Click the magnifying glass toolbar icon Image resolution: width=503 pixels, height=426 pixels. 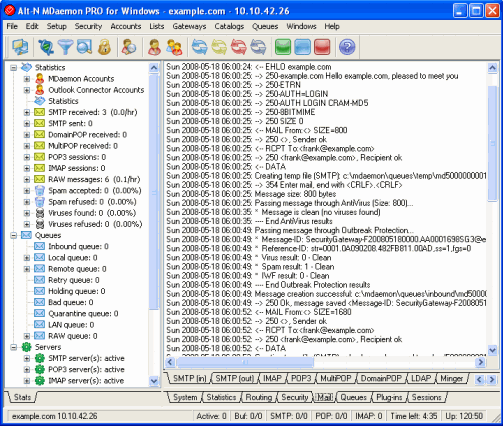click(x=84, y=47)
